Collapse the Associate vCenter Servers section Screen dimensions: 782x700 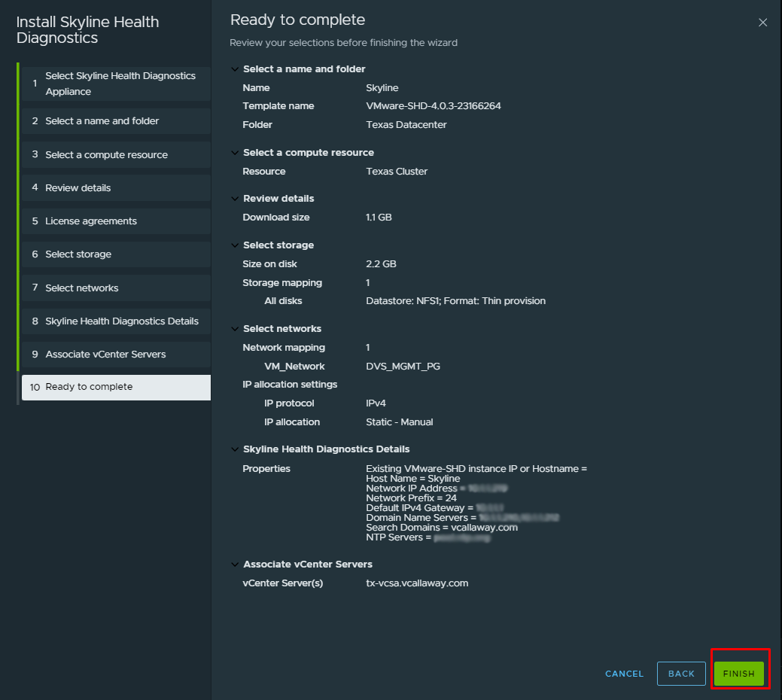[x=235, y=565]
